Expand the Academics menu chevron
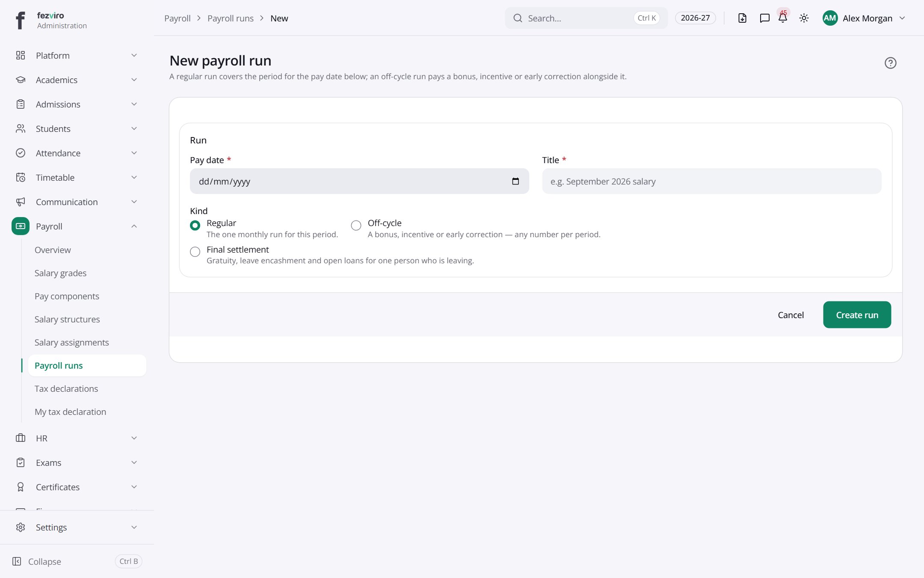This screenshot has width=924, height=578. [134, 80]
